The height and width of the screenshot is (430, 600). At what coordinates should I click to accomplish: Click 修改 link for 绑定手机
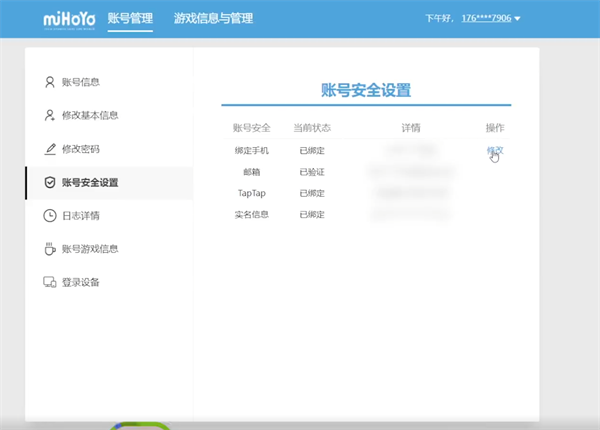coord(494,150)
